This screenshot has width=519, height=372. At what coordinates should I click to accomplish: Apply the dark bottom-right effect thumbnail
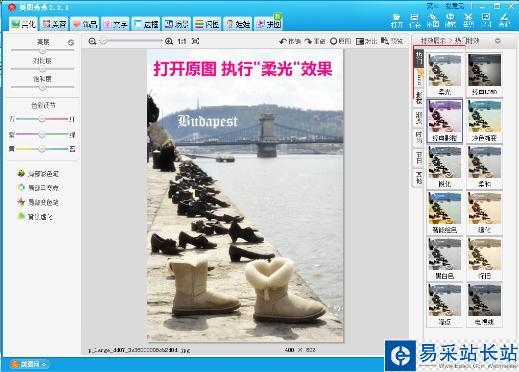tap(484, 305)
